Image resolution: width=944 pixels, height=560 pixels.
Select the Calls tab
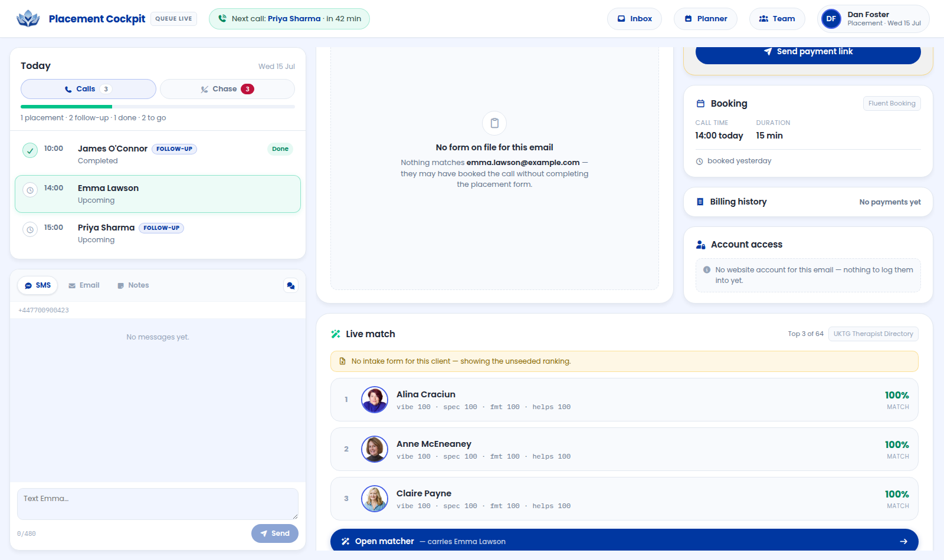tap(88, 89)
